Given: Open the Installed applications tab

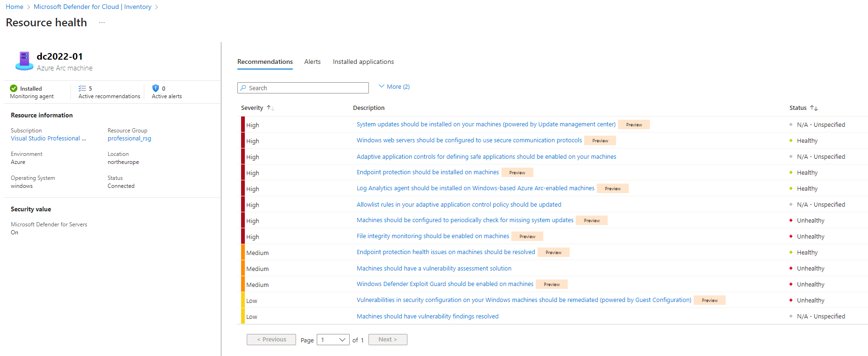Looking at the screenshot, I should tap(363, 62).
